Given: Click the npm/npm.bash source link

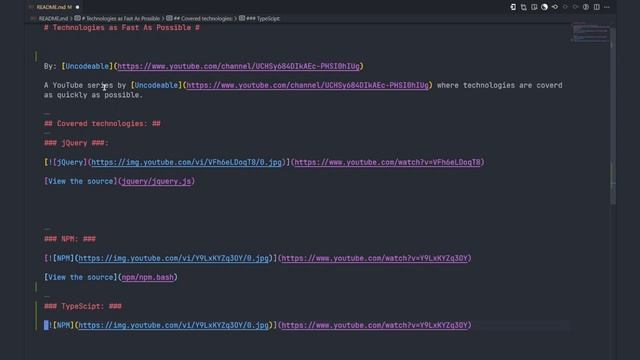Looking at the screenshot, I should point(147,277).
